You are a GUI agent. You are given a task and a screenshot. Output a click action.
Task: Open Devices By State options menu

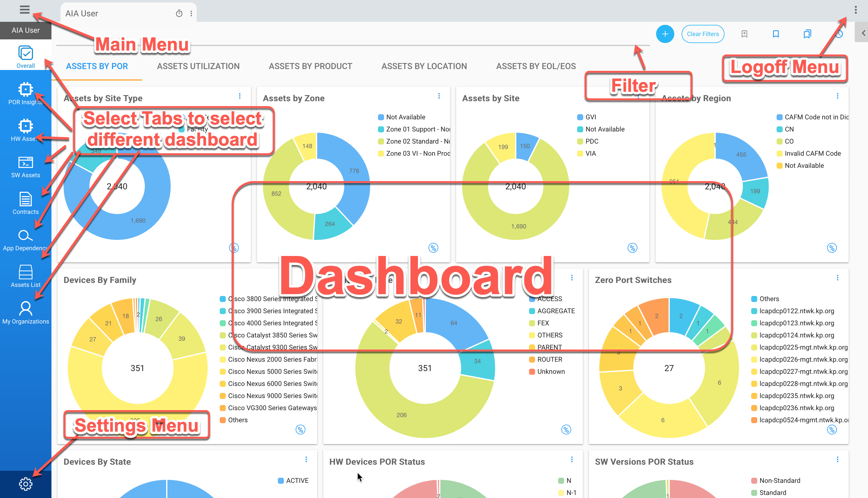(306, 459)
